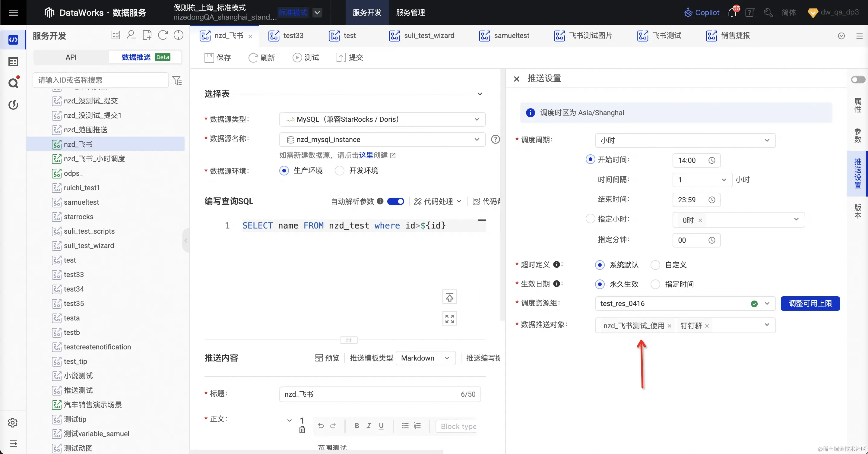Open 调度周期 dropdown showing 小时
868x454 pixels.
pyautogui.click(x=685, y=140)
